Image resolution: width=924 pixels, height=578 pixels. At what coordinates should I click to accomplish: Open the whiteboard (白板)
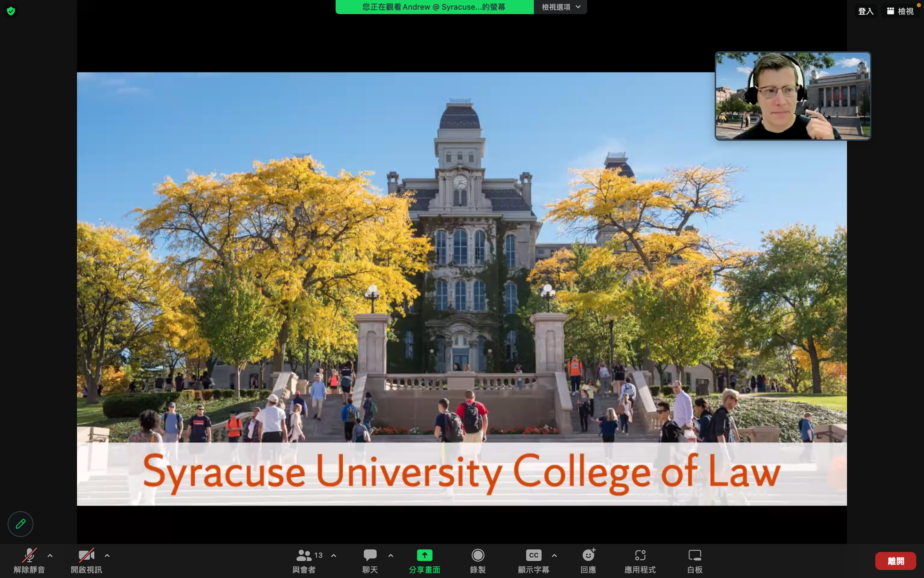coord(695,560)
